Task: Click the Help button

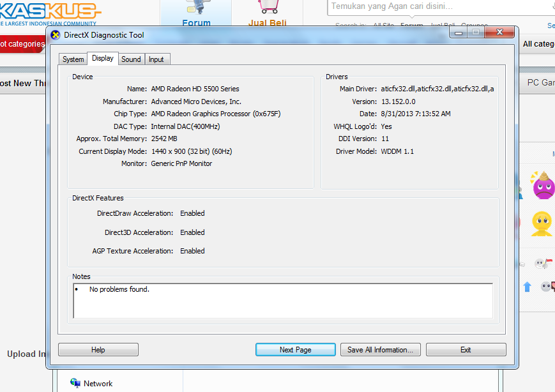Action: tap(98, 350)
